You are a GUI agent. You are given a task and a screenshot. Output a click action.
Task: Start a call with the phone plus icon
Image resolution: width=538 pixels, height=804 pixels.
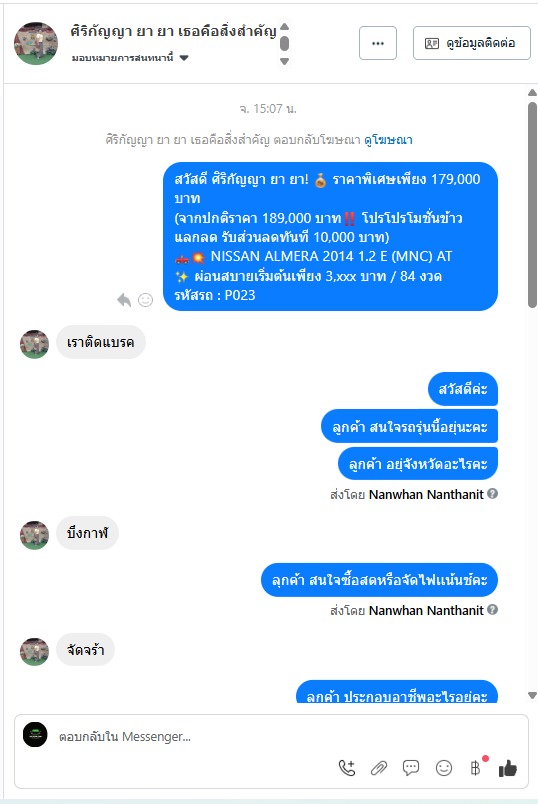pyautogui.click(x=347, y=768)
